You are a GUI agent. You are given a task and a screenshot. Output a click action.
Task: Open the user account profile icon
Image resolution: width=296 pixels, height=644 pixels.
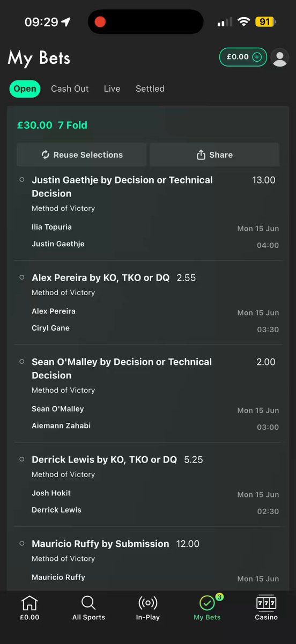pos(280,57)
